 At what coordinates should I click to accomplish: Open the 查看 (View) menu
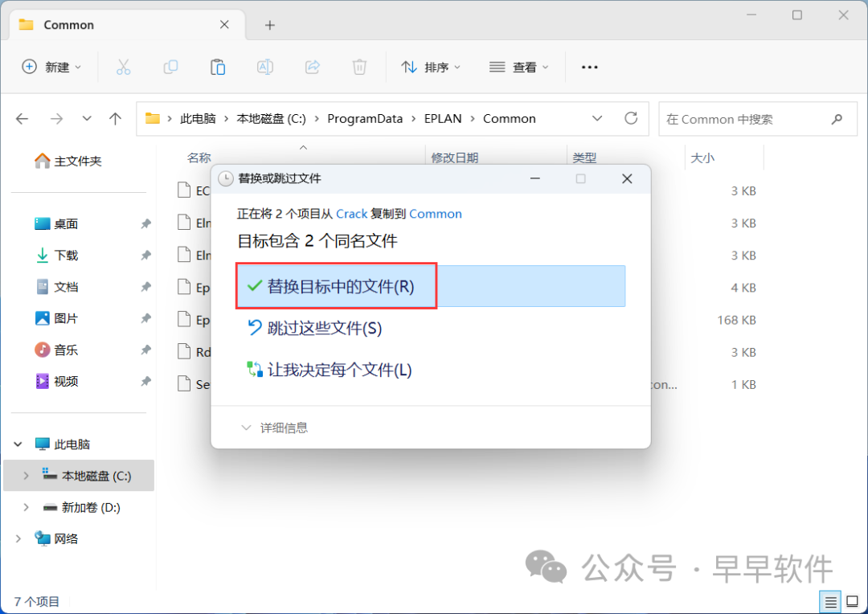coord(520,68)
